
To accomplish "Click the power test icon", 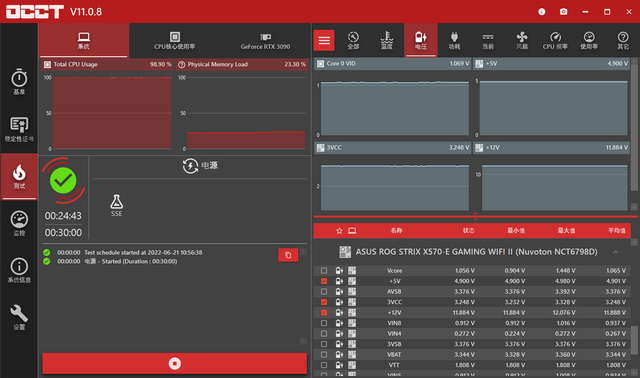I will 190,166.
